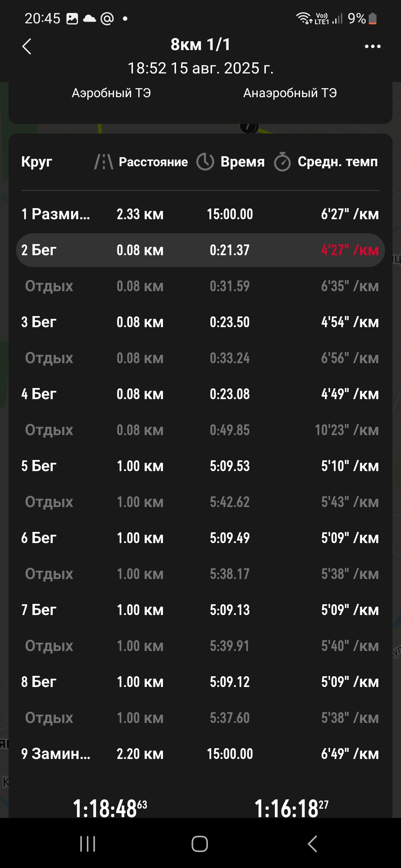Select lap 5 Бег 1.00 км row

tap(200, 466)
